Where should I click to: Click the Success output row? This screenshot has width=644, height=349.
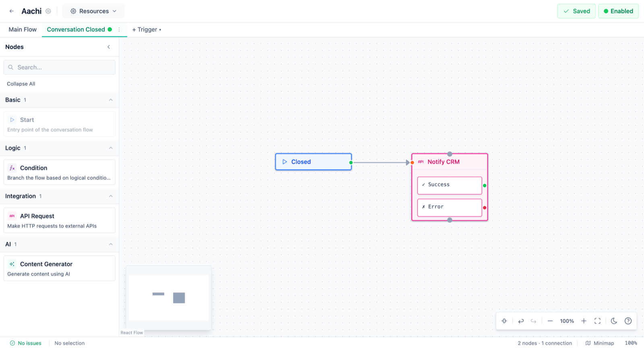click(x=450, y=186)
